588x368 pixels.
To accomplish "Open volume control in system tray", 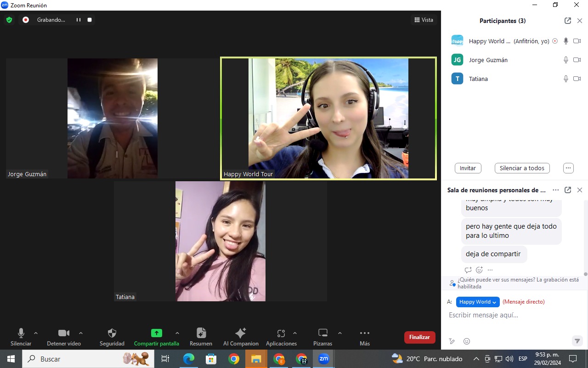I will click(x=509, y=359).
